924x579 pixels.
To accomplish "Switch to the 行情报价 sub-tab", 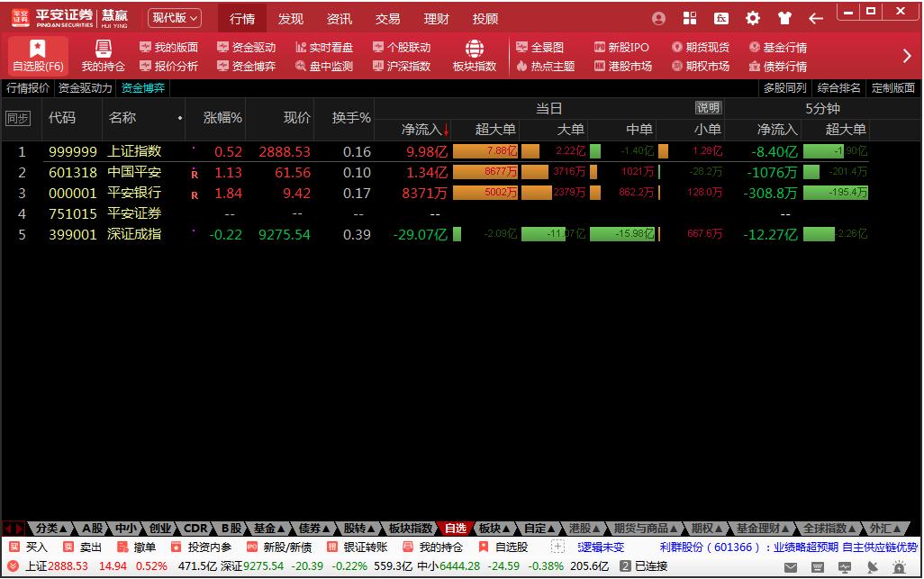I will coord(28,88).
